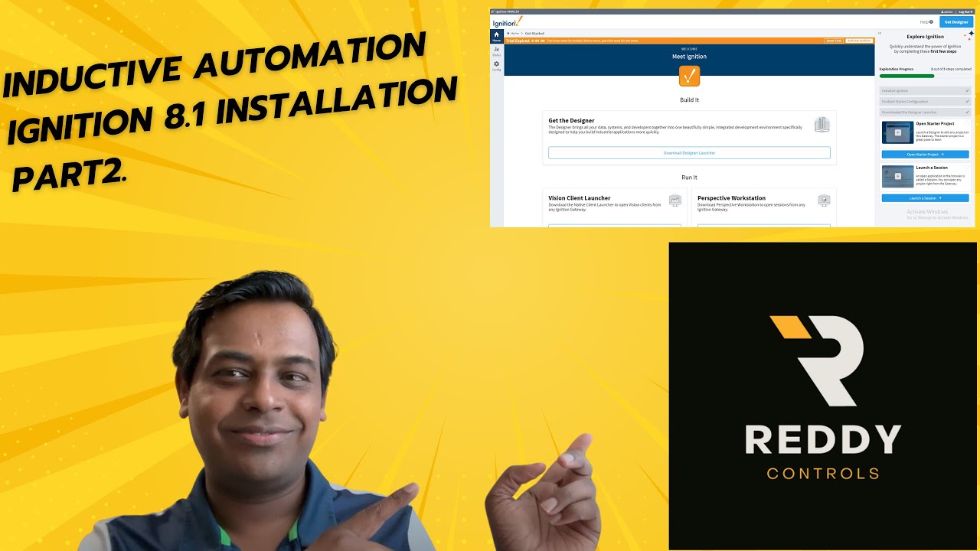Screen dimensions: 980x551
Task: Click Download Designer Launcher button
Action: (x=689, y=153)
